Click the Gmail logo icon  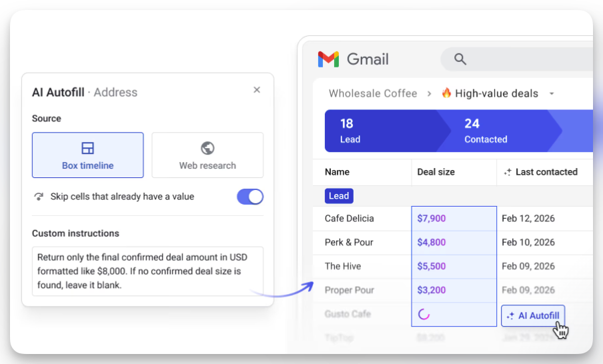tap(328, 59)
